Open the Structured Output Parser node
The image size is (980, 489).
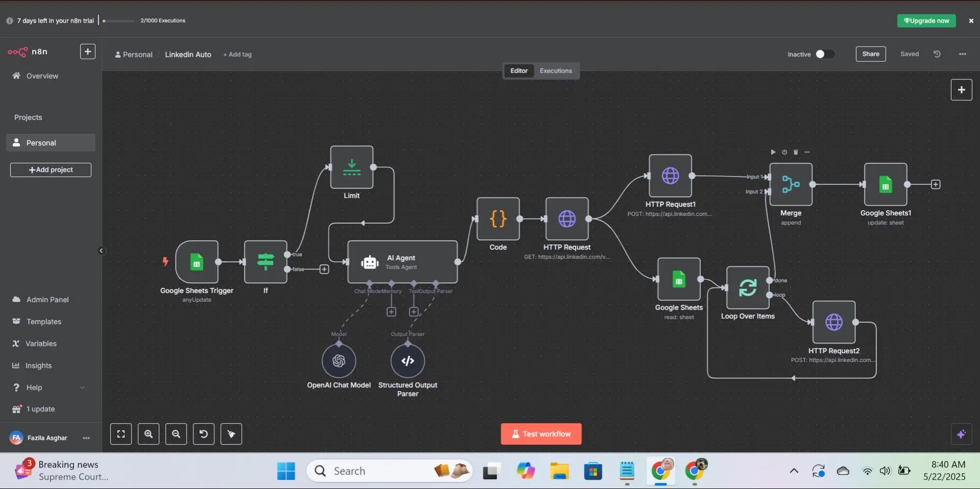[408, 361]
